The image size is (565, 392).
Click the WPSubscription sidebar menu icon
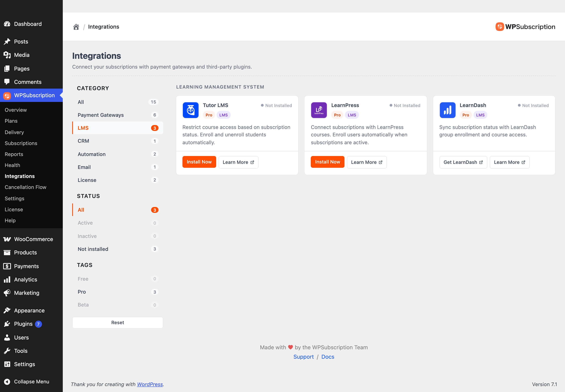coord(7,95)
